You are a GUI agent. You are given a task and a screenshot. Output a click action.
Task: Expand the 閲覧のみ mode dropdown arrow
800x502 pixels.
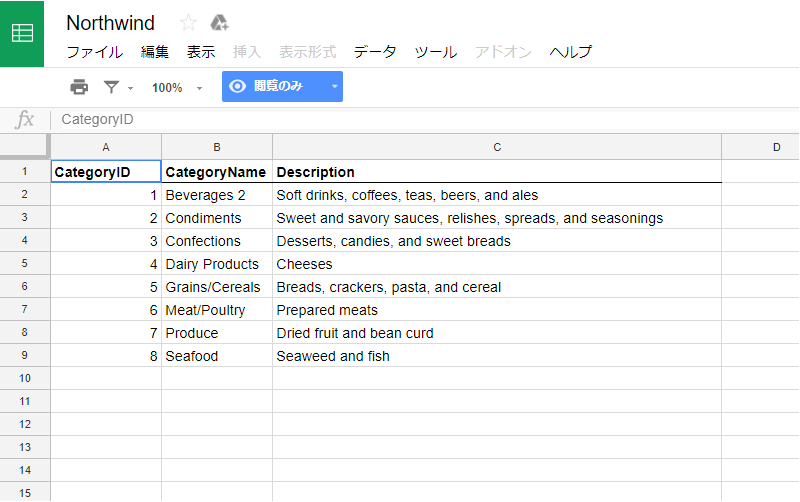334,87
